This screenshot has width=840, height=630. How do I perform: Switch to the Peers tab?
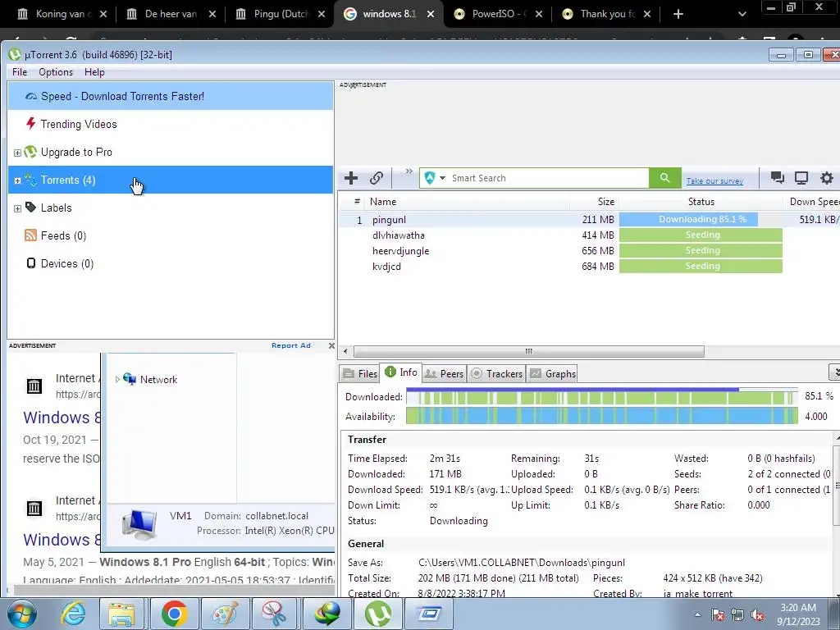(x=444, y=373)
